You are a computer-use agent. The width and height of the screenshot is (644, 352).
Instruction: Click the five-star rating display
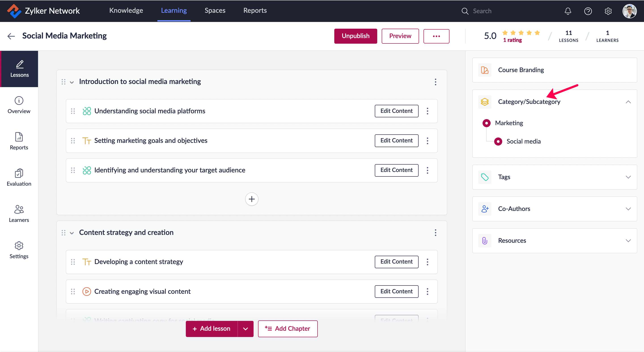(x=521, y=33)
